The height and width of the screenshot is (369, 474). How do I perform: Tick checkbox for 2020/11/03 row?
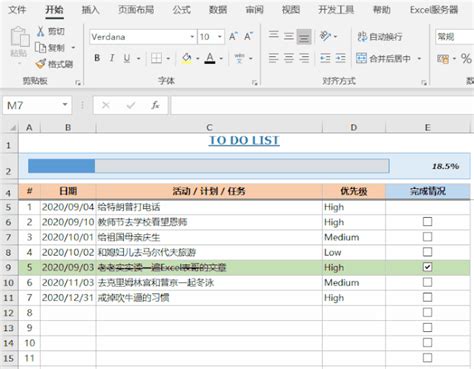click(427, 282)
